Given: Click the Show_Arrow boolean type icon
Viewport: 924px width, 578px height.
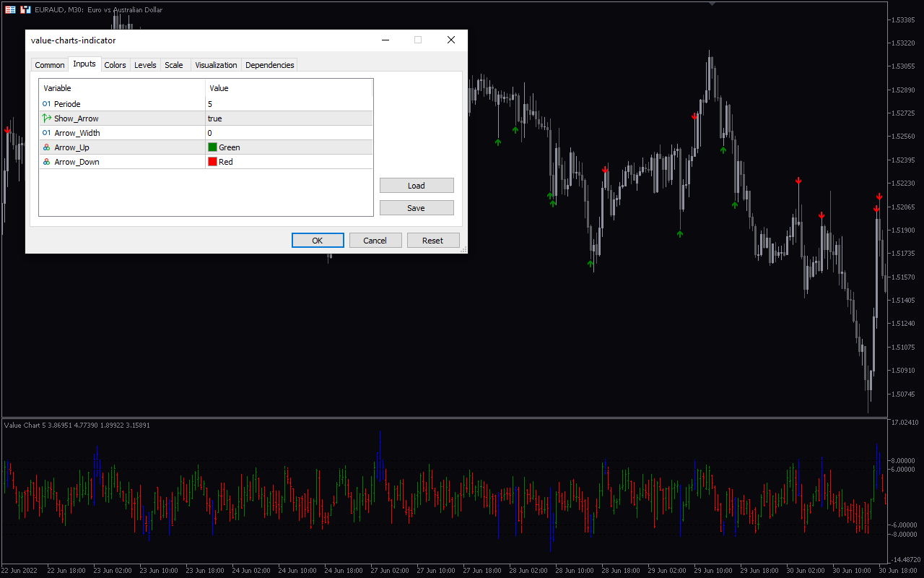Looking at the screenshot, I should pyautogui.click(x=47, y=118).
